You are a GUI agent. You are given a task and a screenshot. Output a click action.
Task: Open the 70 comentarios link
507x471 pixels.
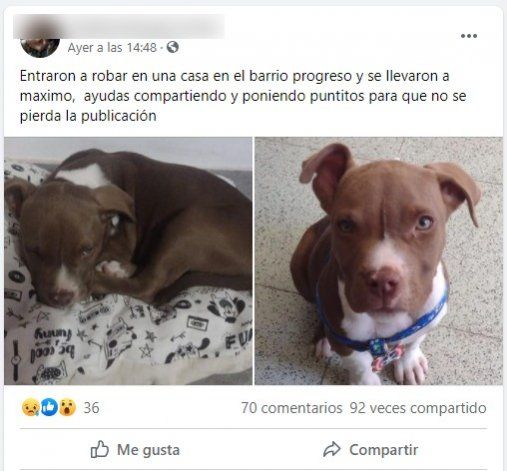[292, 408]
